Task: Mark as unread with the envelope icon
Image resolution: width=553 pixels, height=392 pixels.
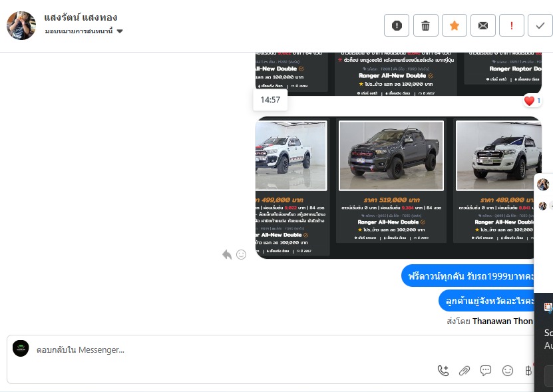Action: coord(483,25)
